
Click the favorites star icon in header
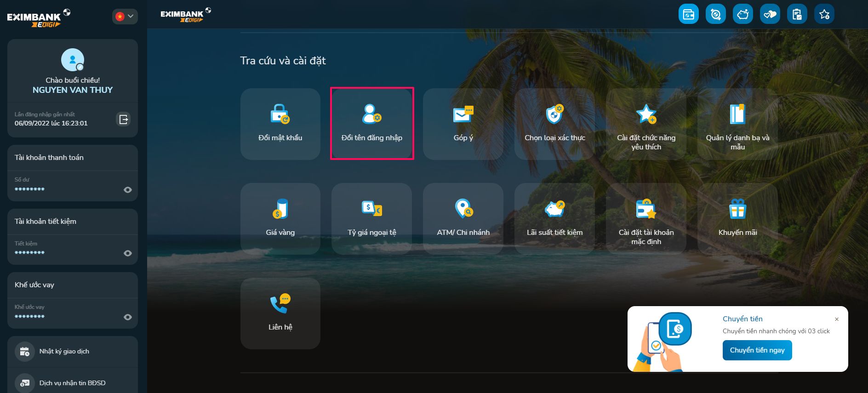click(824, 14)
